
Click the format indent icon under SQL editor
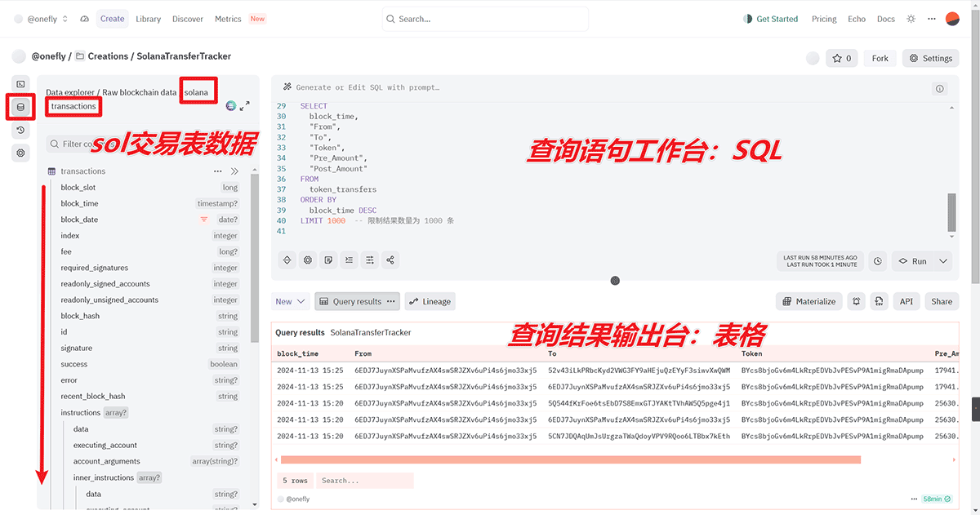[x=348, y=260]
